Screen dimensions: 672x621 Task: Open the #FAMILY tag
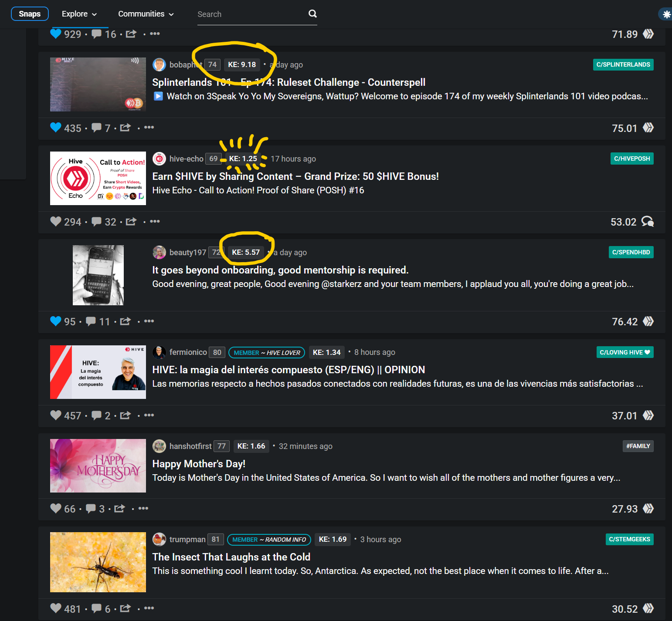638,446
